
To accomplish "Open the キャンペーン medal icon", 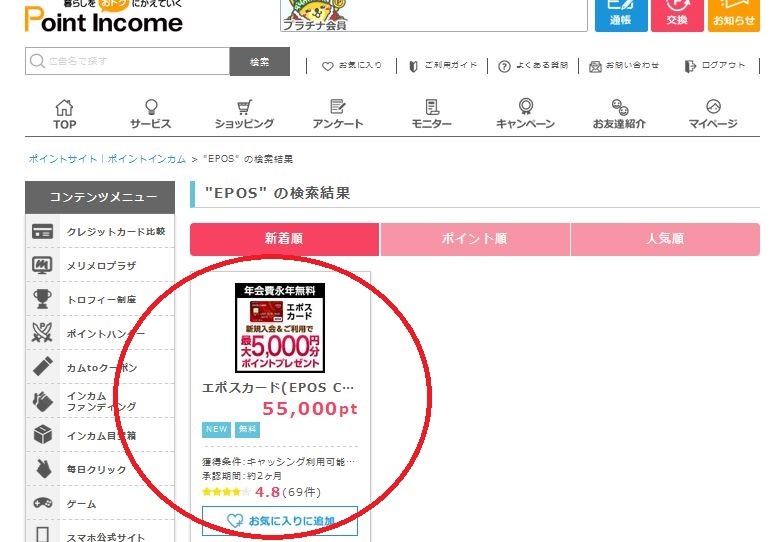I will pos(525,107).
